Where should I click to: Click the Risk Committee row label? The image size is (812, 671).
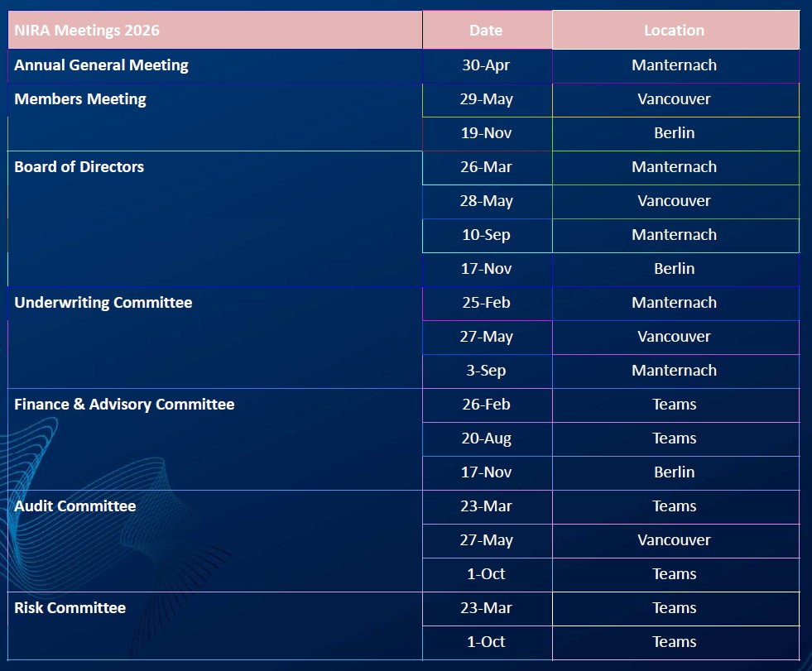70,608
